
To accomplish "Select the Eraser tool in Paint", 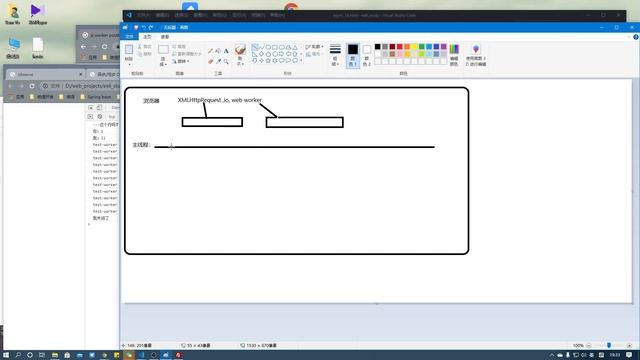I will (x=210, y=62).
